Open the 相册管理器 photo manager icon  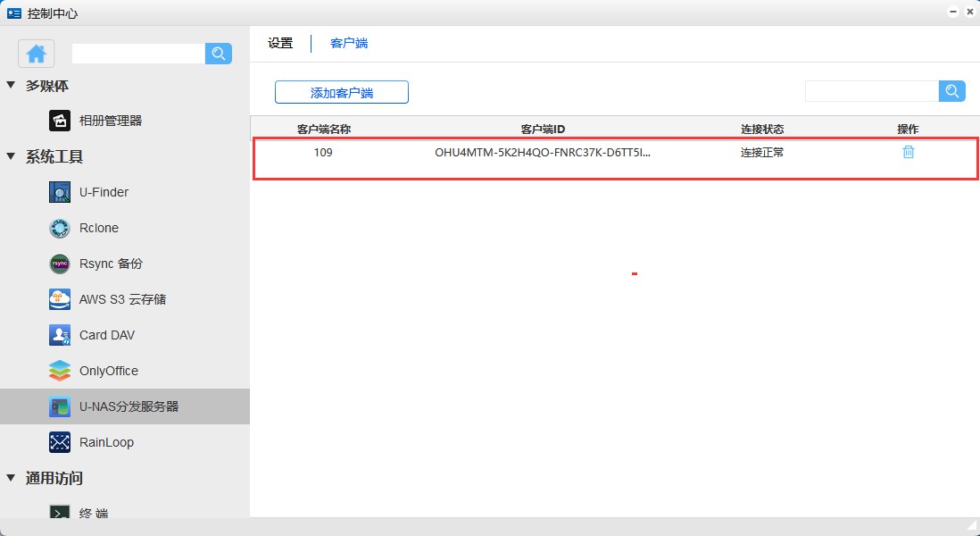[x=60, y=121]
